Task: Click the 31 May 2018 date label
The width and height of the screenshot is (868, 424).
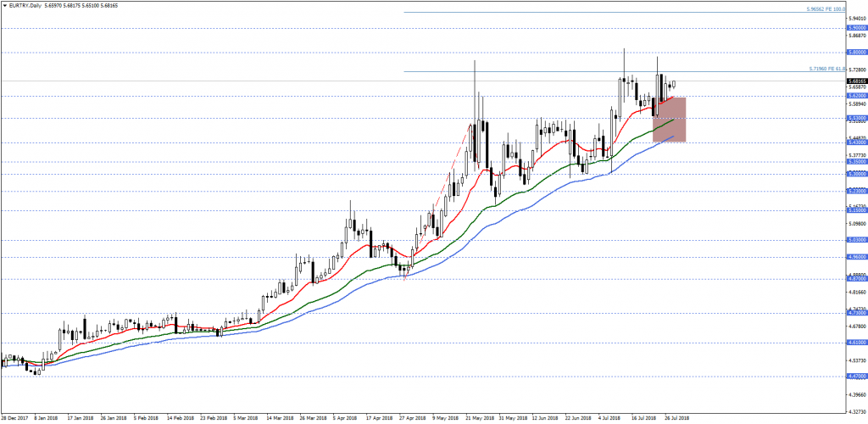Action: [x=515, y=418]
